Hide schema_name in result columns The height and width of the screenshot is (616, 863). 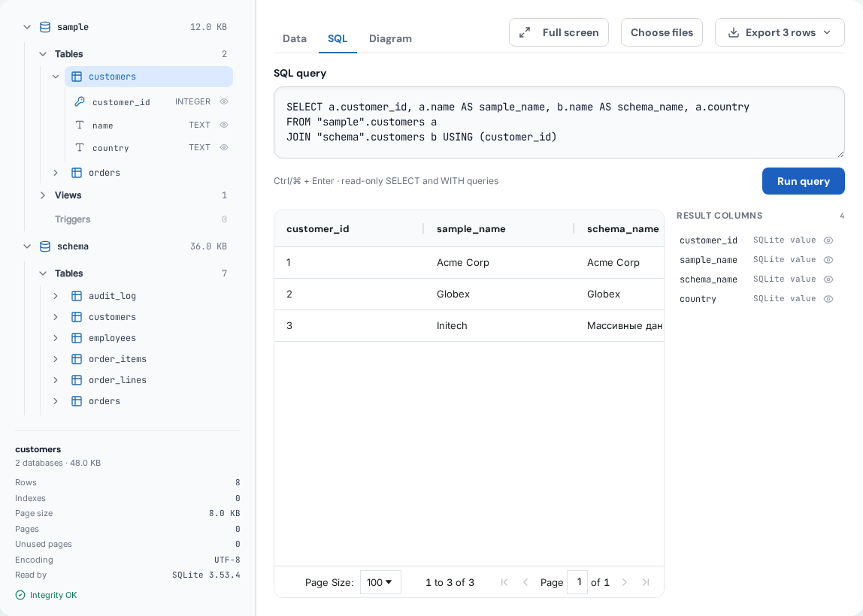point(828,279)
